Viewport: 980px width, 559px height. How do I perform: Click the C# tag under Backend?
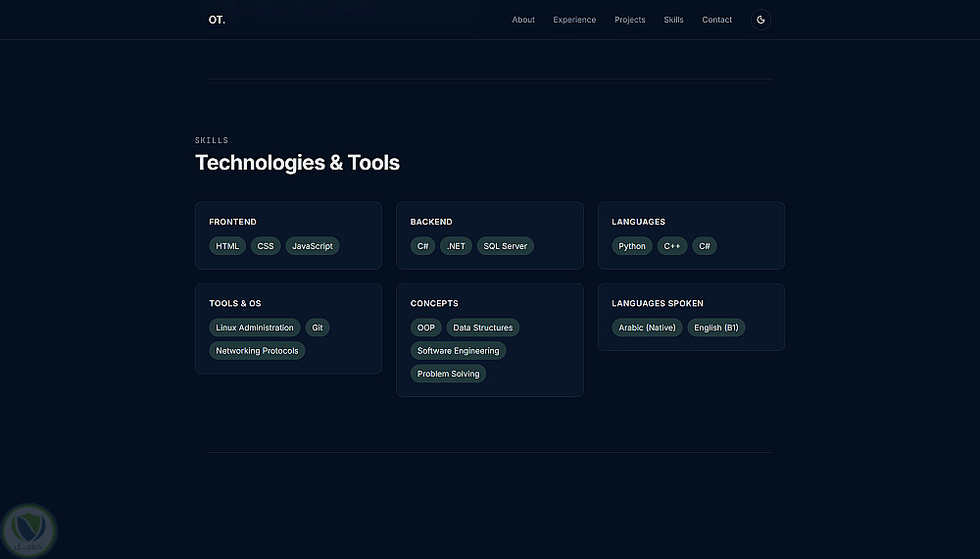click(x=423, y=246)
